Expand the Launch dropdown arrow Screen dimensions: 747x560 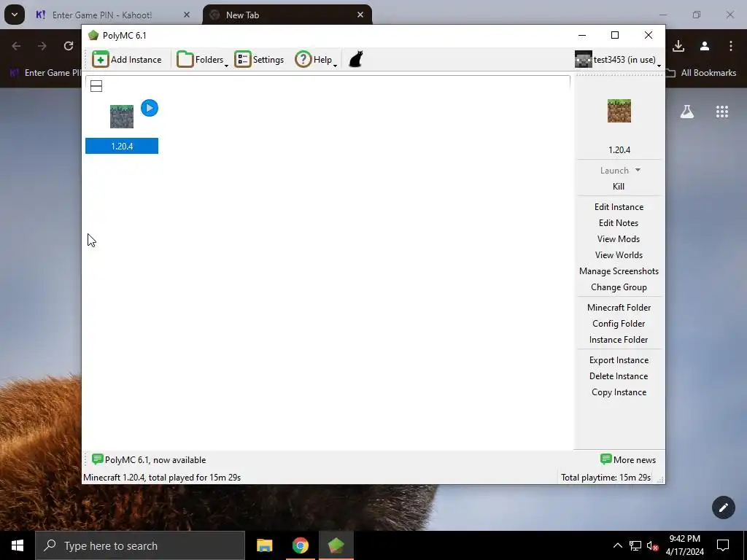[638, 170]
